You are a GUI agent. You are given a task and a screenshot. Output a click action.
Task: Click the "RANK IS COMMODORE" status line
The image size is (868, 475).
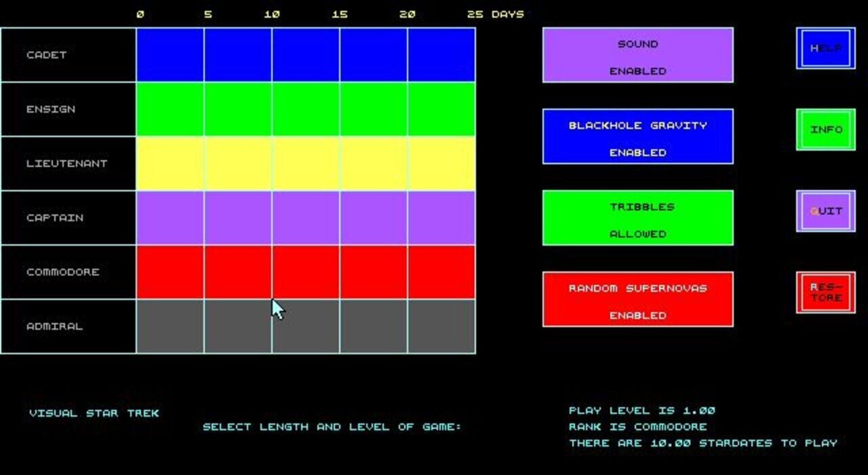pos(638,427)
